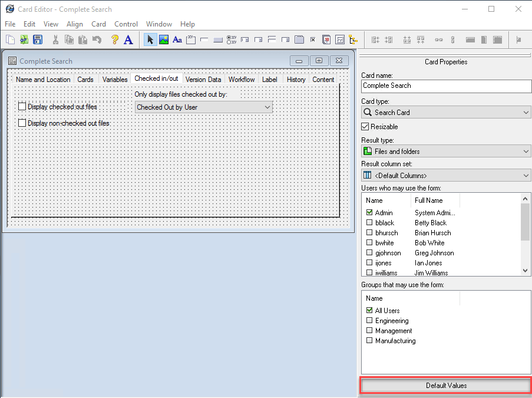Click inside the Card name field
The height and width of the screenshot is (398, 532).
(x=445, y=86)
